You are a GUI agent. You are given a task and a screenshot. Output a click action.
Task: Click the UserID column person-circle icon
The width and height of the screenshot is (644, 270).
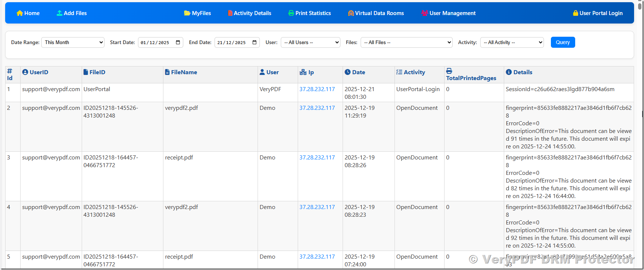(x=25, y=72)
